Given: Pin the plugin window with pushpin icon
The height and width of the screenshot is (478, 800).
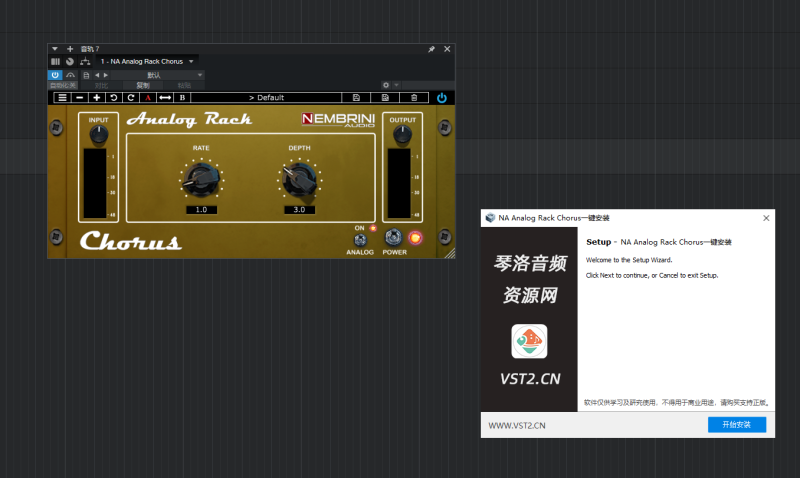Looking at the screenshot, I should tap(431, 49).
